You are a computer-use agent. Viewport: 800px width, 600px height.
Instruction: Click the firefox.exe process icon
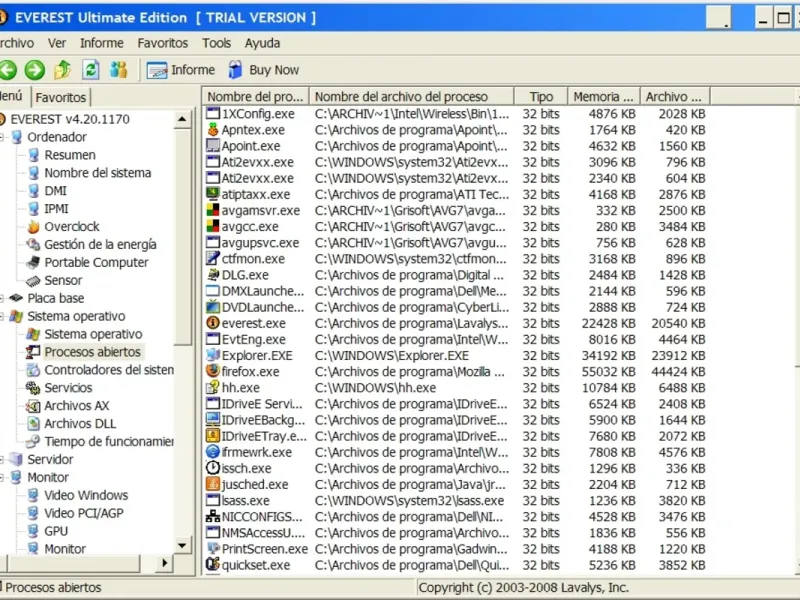213,371
